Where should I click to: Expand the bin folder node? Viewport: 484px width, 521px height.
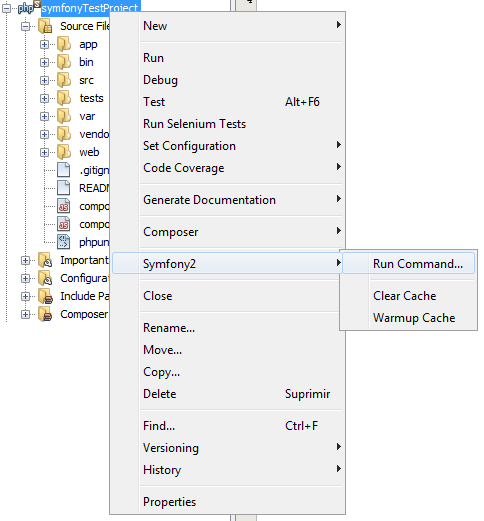pyautogui.click(x=44, y=62)
